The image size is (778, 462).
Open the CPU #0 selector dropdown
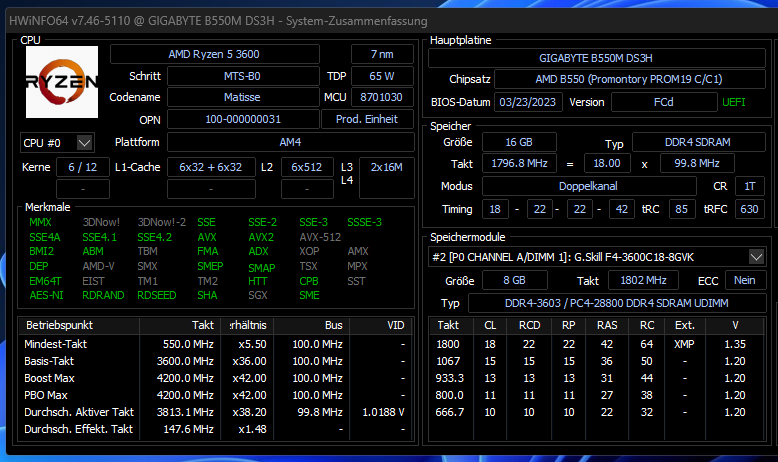(x=57, y=143)
